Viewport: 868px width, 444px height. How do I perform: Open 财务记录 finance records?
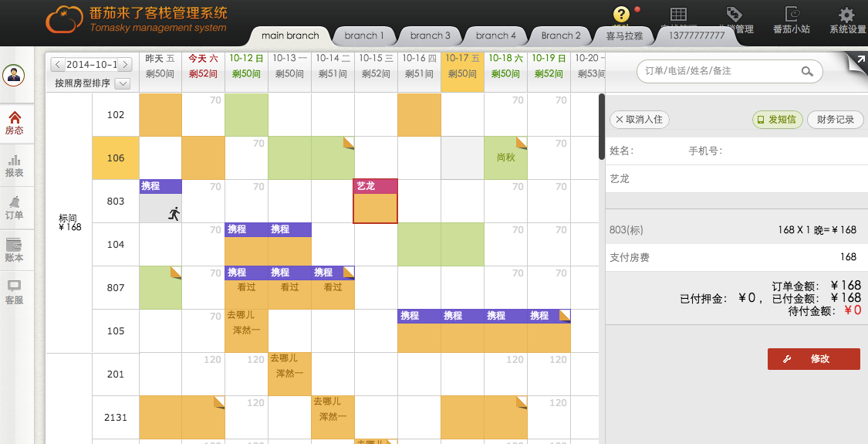835,119
